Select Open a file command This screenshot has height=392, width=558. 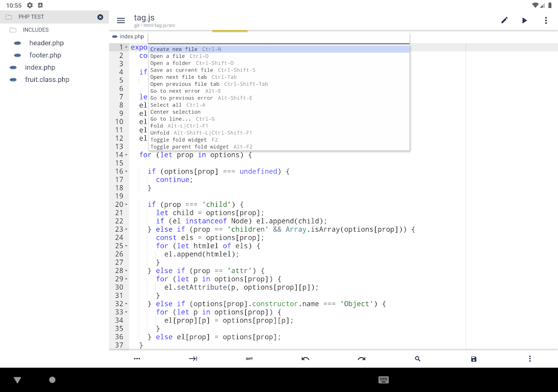[x=279, y=56]
